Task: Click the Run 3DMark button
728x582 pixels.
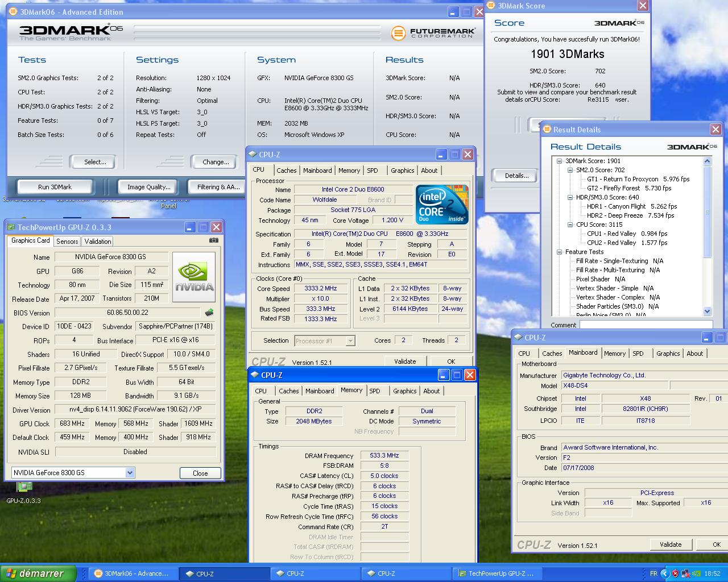Action: (55, 186)
